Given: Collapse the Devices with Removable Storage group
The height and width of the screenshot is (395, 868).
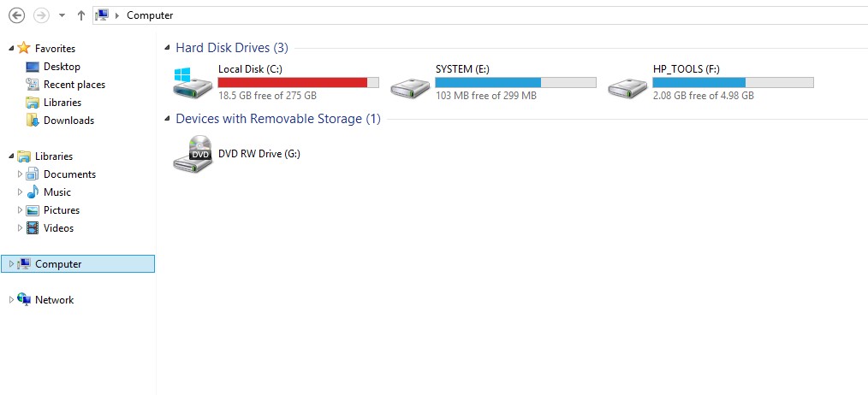Looking at the screenshot, I should click(x=167, y=119).
